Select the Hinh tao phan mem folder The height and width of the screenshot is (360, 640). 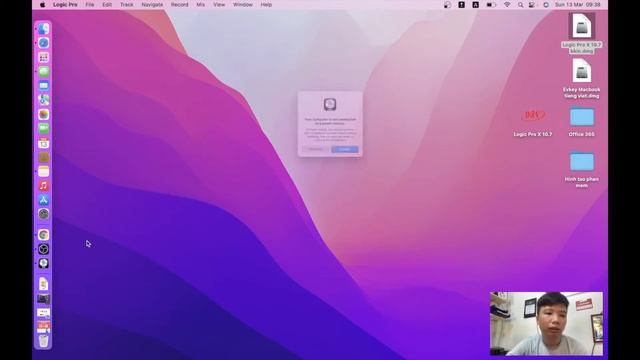[x=582, y=170]
